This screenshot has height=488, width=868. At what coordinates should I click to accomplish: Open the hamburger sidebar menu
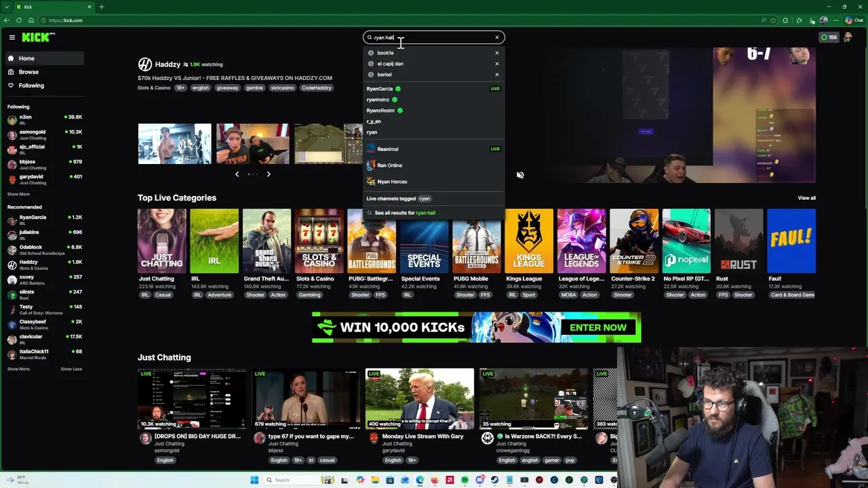click(12, 37)
